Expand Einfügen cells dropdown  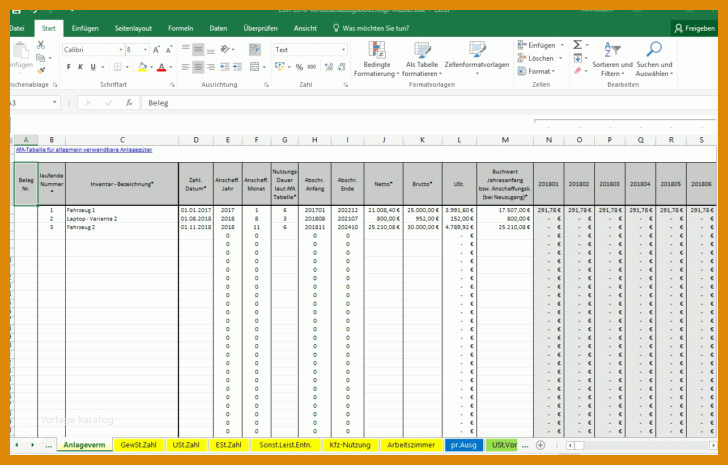click(562, 45)
